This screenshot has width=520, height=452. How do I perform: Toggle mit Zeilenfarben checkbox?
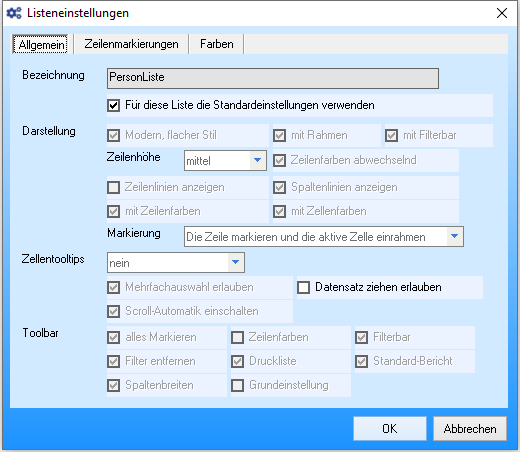tap(114, 211)
